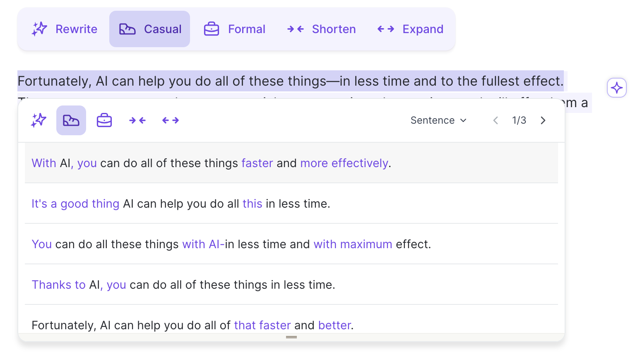Click the AI sparkle button beside the text

[616, 88]
